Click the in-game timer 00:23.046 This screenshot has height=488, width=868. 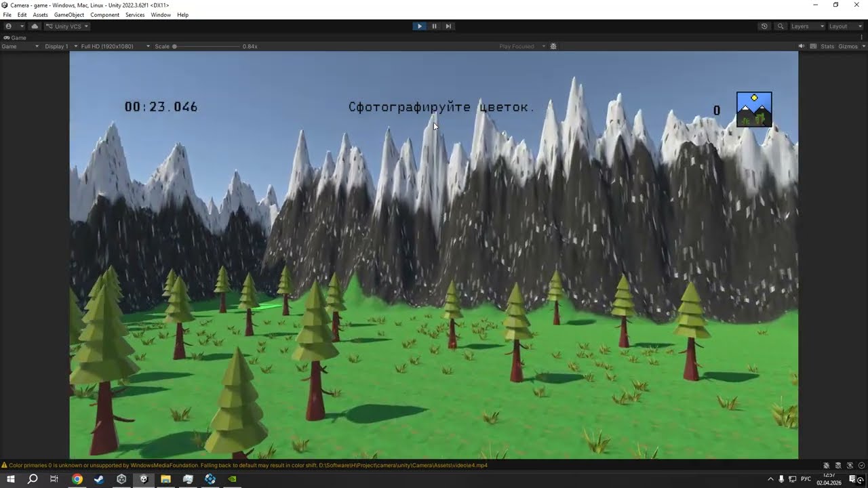click(161, 107)
